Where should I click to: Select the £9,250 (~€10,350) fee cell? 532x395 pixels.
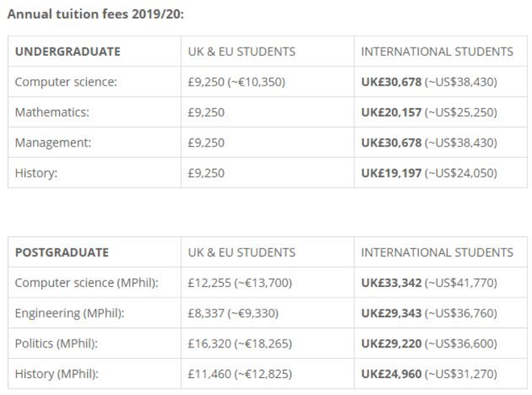point(236,81)
